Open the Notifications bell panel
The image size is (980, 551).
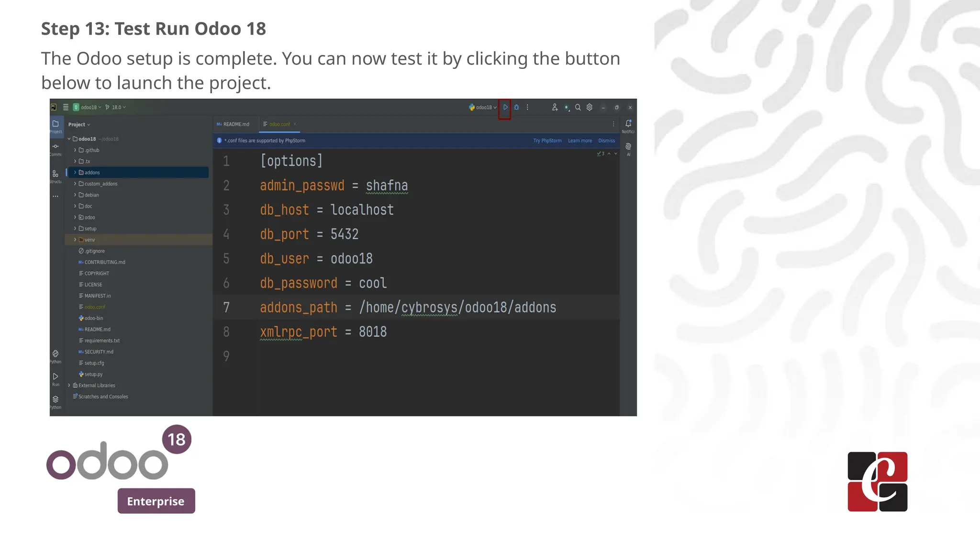(x=628, y=124)
